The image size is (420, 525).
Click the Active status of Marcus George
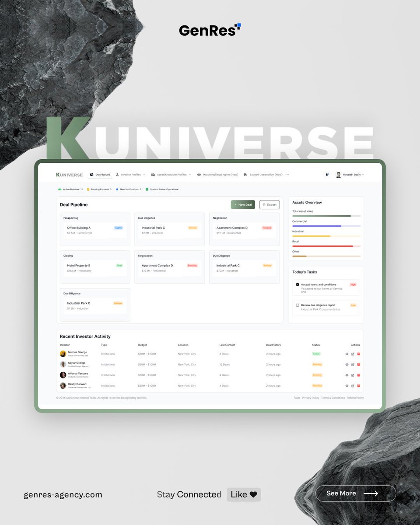(x=316, y=354)
